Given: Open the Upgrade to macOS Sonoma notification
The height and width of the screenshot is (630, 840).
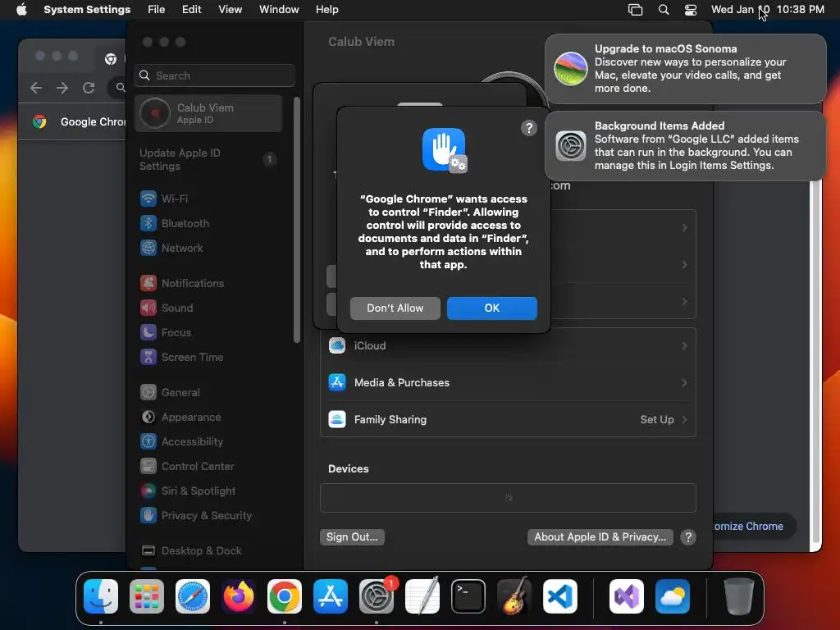Looking at the screenshot, I should pyautogui.click(x=685, y=69).
